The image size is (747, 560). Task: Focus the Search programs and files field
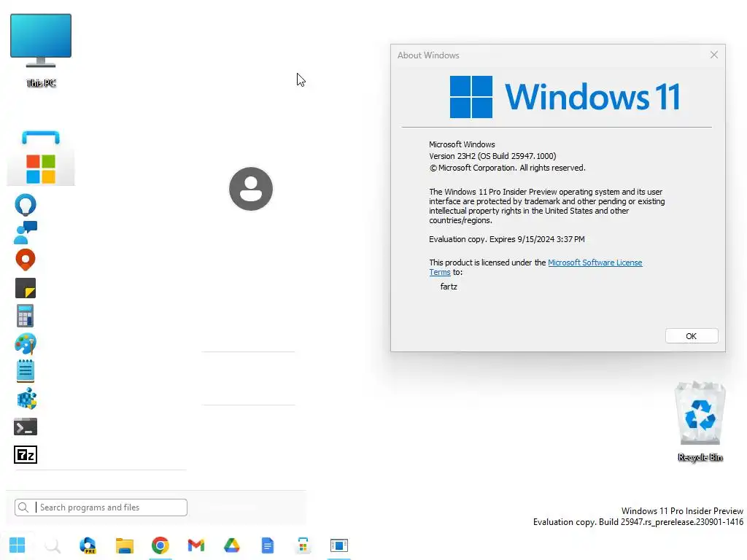click(x=101, y=507)
